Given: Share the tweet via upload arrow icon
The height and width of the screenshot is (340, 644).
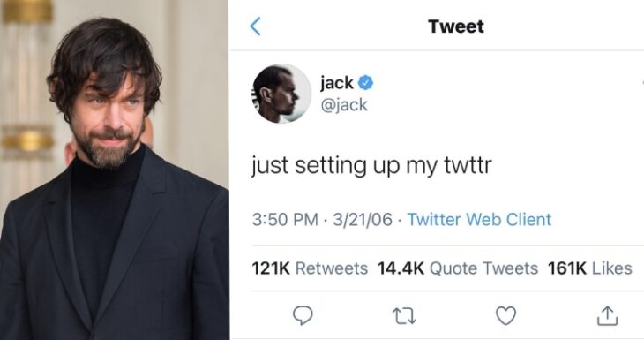Looking at the screenshot, I should coord(607,316).
